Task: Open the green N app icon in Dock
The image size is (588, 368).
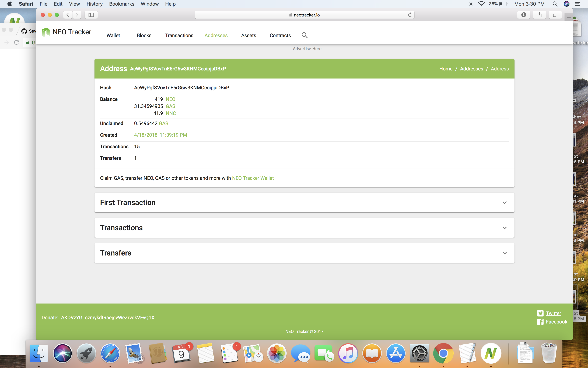Action: [x=491, y=353]
